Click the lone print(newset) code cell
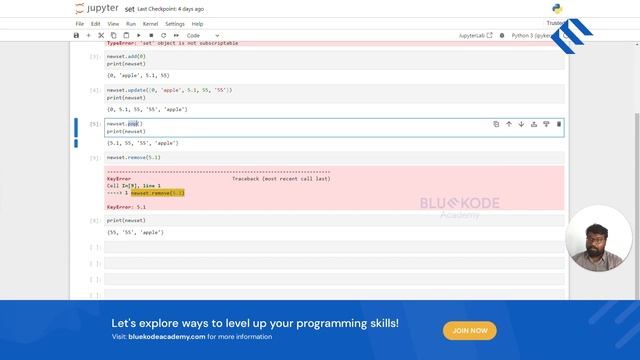Screen dimensions: 640x360 tap(334, 220)
